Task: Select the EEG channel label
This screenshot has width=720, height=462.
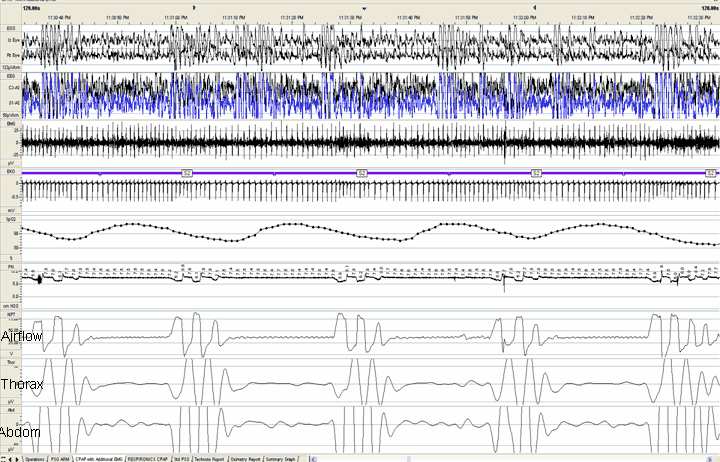Action: pyautogui.click(x=8, y=77)
